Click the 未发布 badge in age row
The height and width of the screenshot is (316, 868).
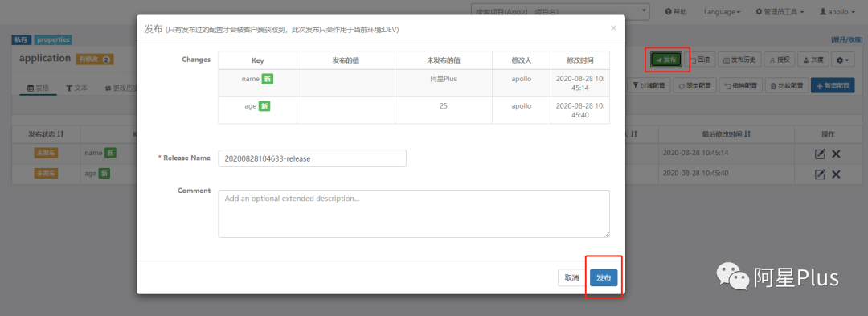click(x=45, y=174)
